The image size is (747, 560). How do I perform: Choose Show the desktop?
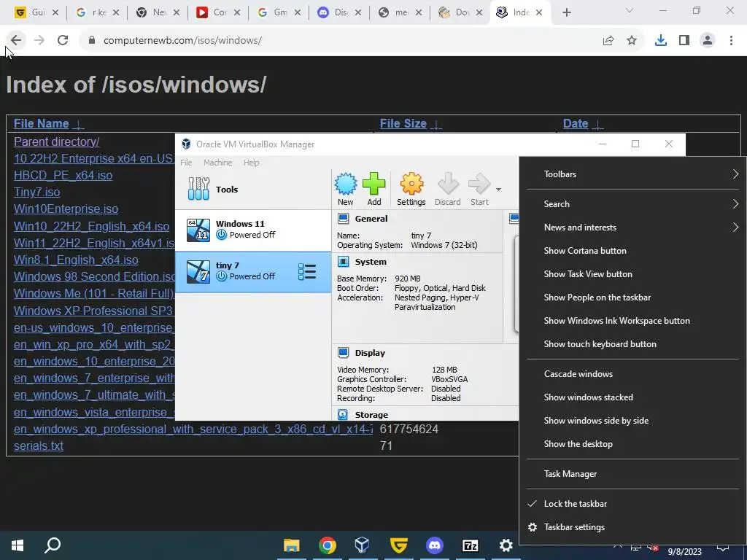coord(632,444)
